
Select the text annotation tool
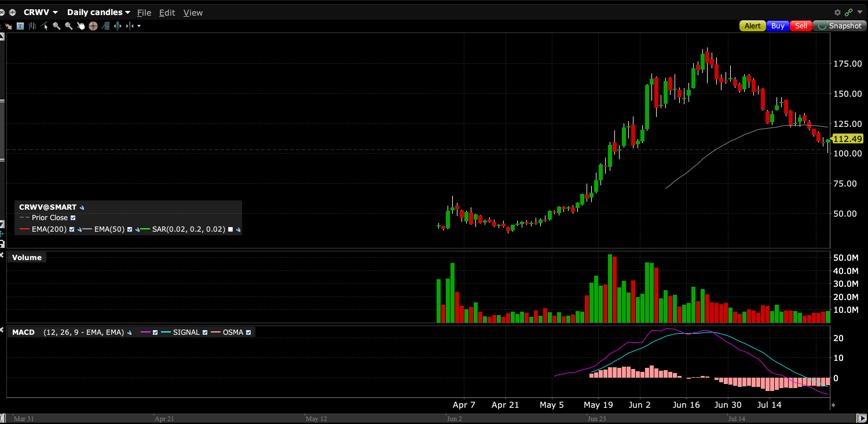click(x=20, y=26)
